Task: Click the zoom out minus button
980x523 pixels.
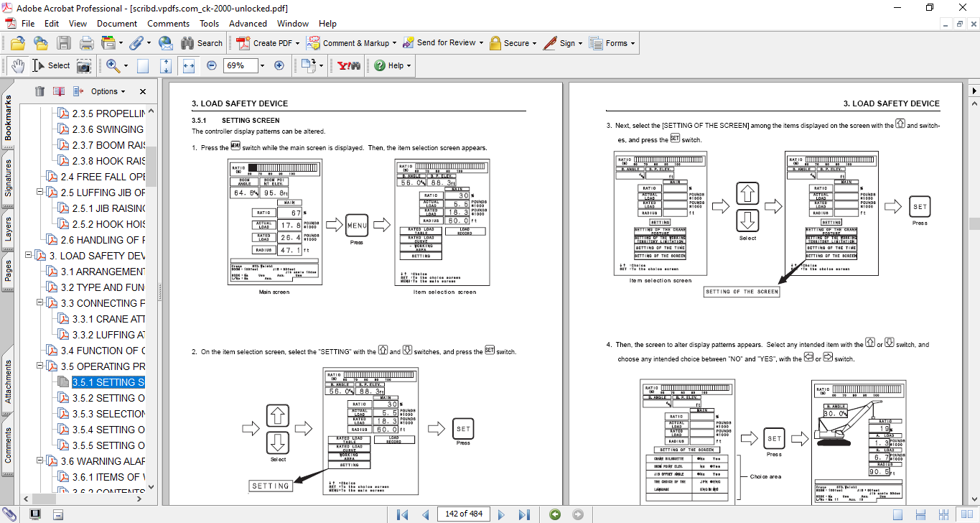Action: (x=211, y=65)
